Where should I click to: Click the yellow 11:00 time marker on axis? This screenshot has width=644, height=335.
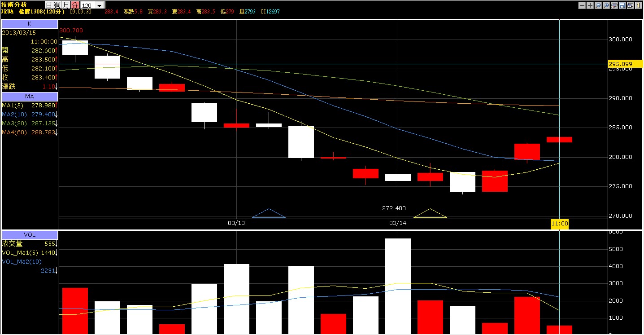(560, 224)
